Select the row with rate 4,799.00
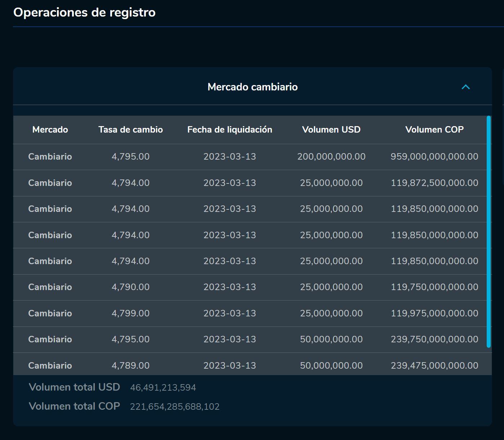The image size is (504, 440). 131,313
